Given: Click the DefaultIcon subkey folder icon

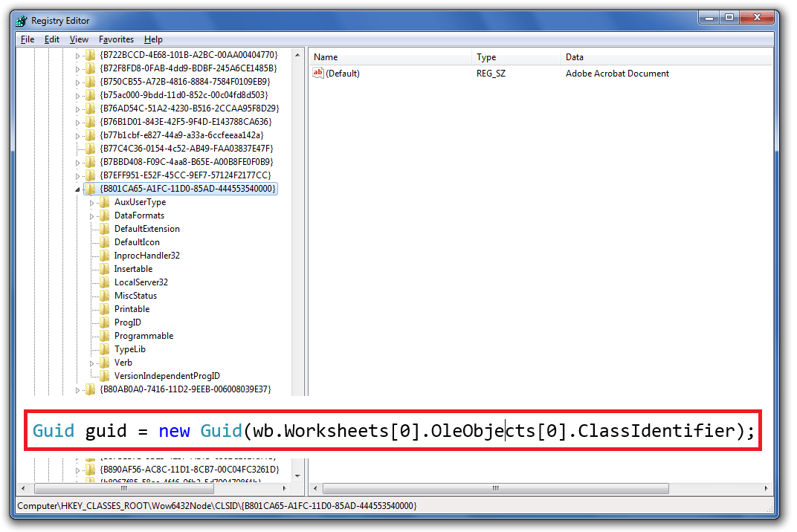Looking at the screenshot, I should coord(104,241).
